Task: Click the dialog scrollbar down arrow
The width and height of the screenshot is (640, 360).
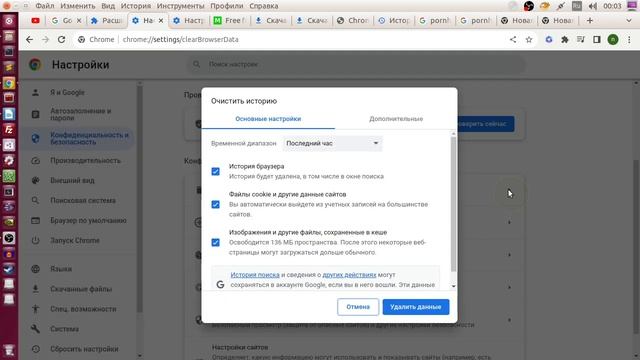Action: pyautogui.click(x=453, y=287)
